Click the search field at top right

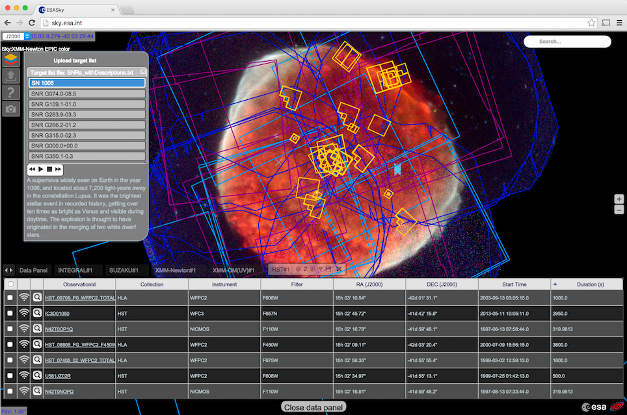pyautogui.click(x=569, y=41)
